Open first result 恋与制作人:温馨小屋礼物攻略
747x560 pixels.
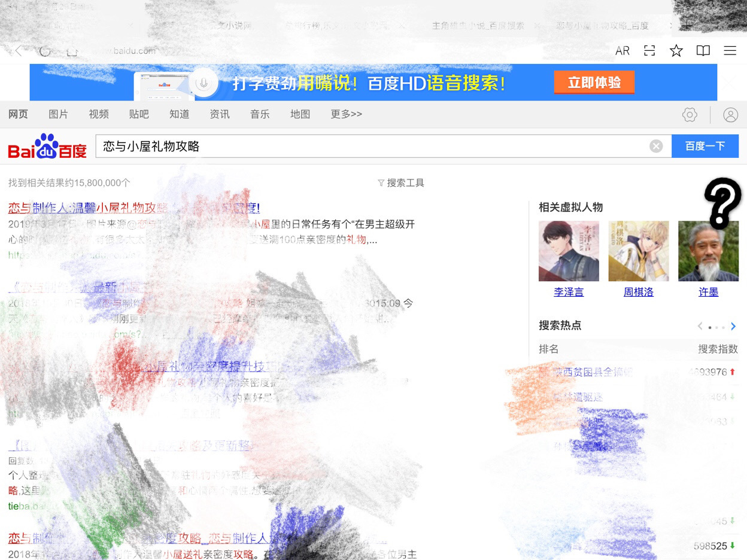(x=134, y=208)
